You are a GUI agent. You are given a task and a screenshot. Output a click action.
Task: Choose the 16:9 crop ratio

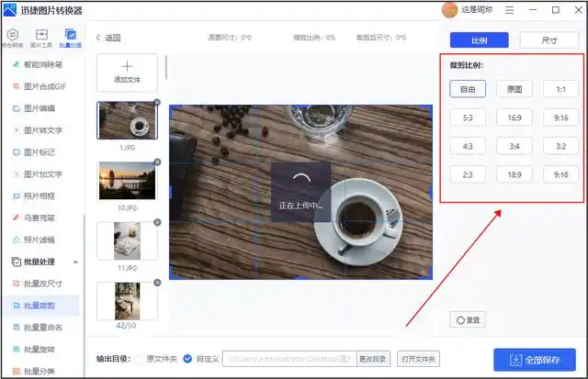[x=514, y=117]
